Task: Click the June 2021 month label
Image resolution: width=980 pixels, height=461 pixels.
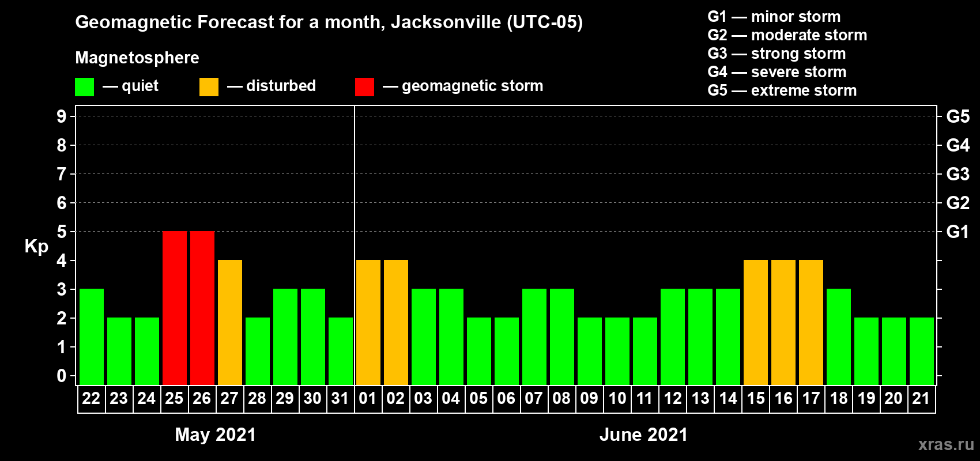Action: [x=644, y=434]
